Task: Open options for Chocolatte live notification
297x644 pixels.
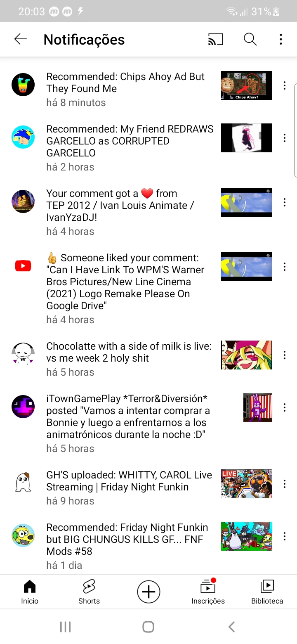Action: tap(284, 355)
